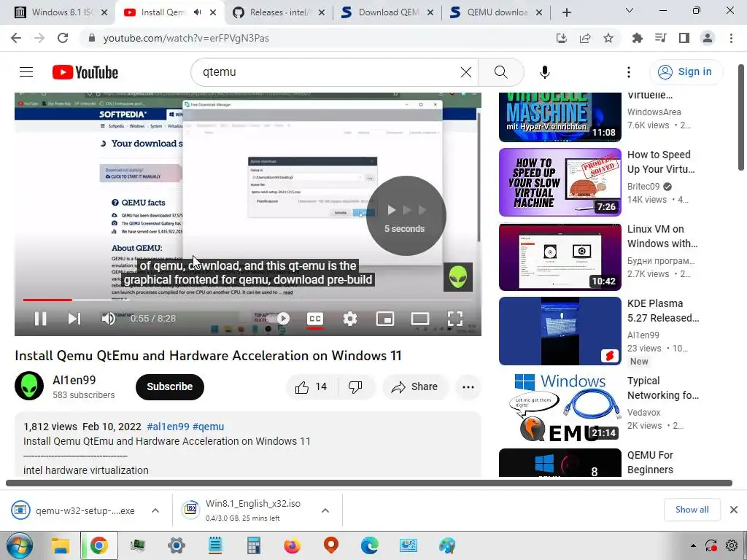The image size is (747, 560).
Task: Open the media controls icon
Action: pos(661,38)
